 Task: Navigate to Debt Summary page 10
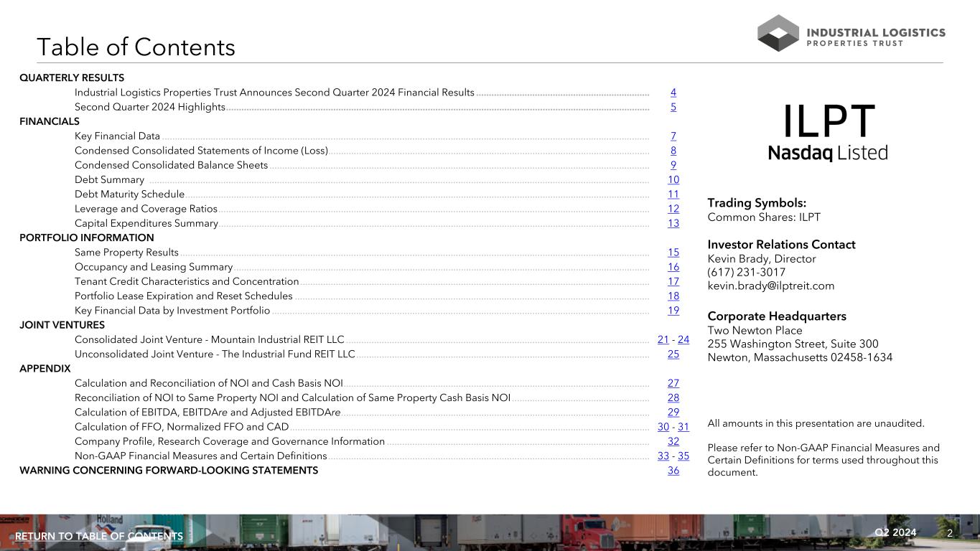[x=673, y=180]
